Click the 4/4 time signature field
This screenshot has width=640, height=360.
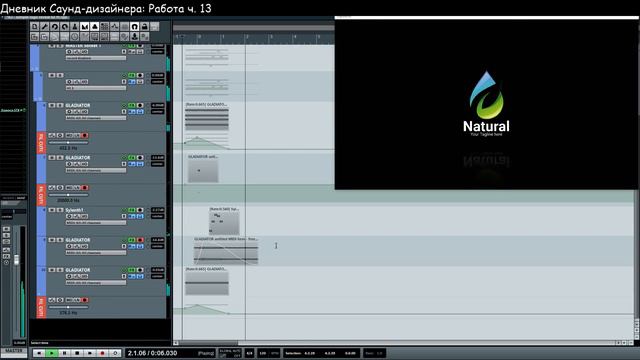[249, 353]
